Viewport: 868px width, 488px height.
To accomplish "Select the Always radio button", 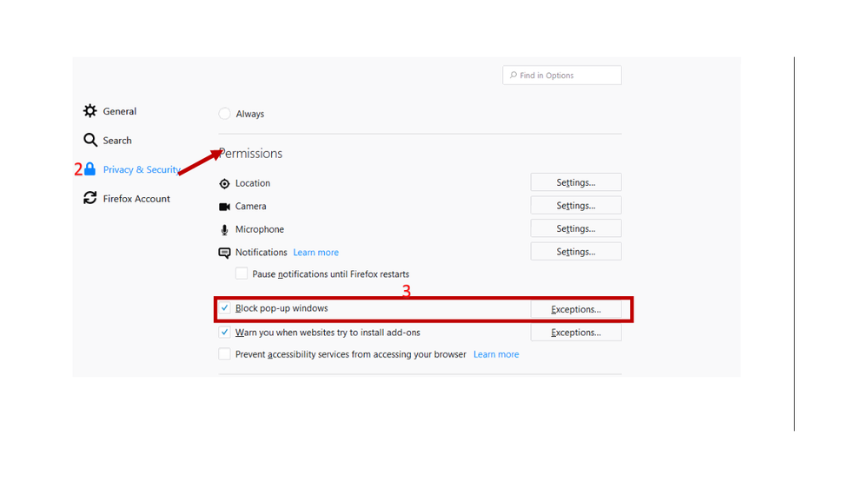I will [224, 114].
